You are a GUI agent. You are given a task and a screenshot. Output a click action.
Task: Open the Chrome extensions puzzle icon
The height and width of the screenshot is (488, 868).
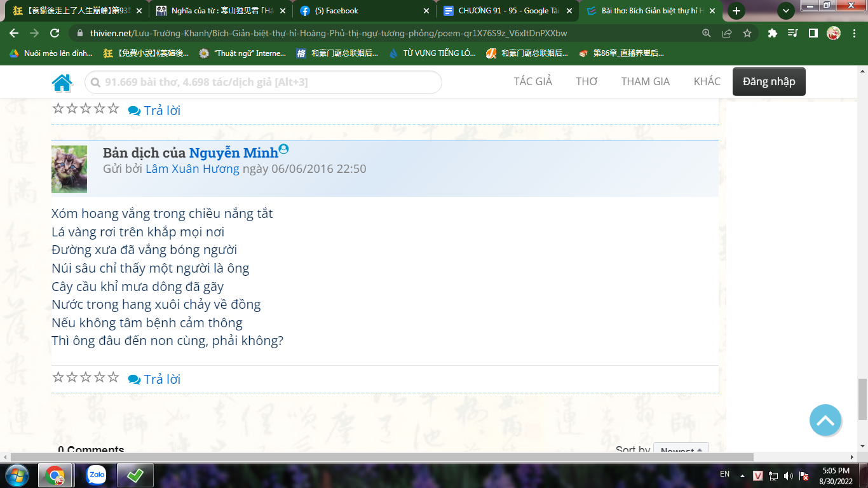772,33
